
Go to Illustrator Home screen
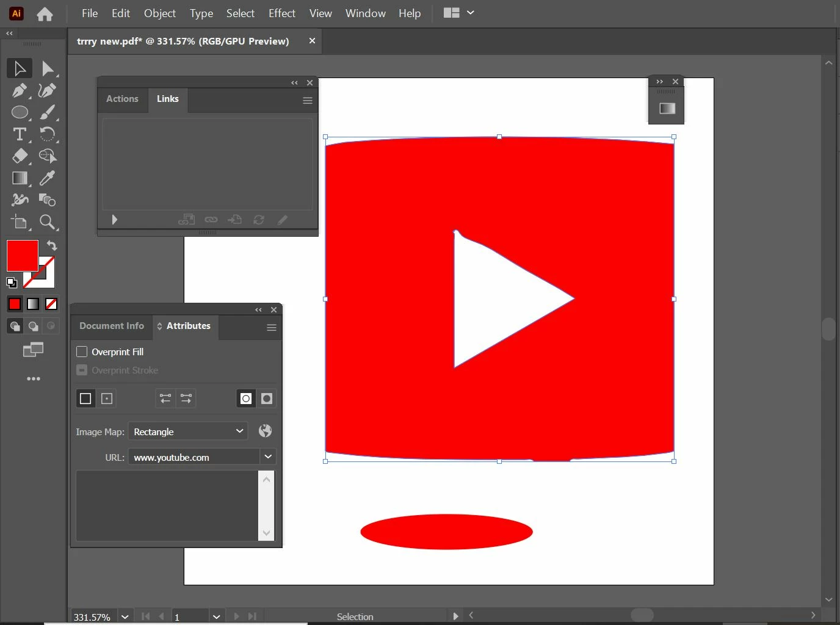(x=45, y=13)
